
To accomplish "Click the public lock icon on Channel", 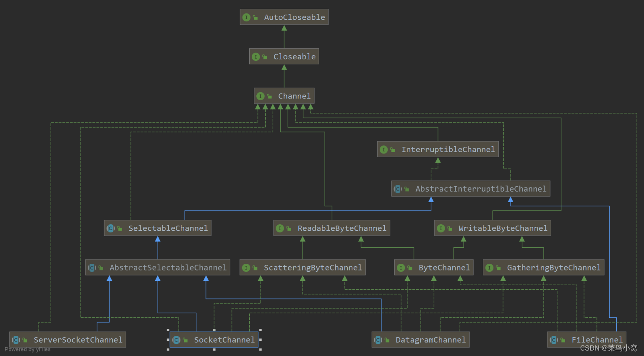I will (x=269, y=96).
